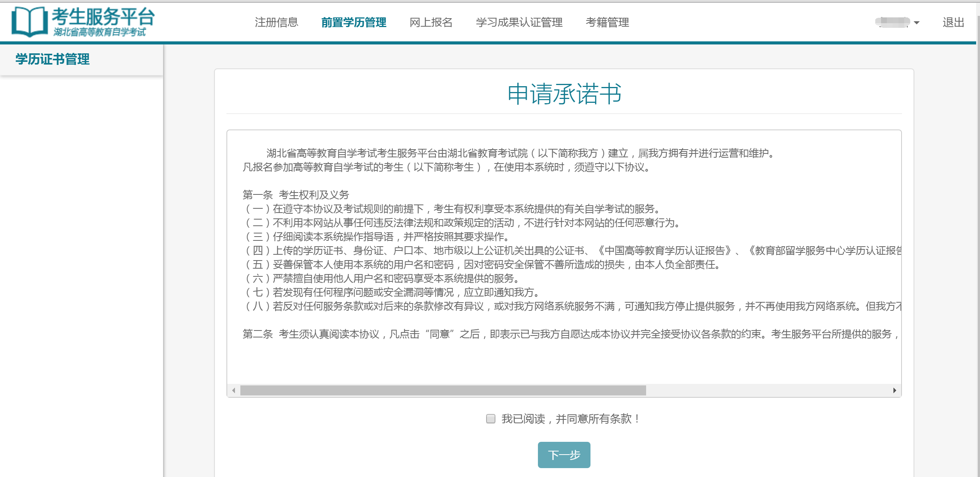Click the blurred username in header
The image size is (980, 477).
[892, 22]
